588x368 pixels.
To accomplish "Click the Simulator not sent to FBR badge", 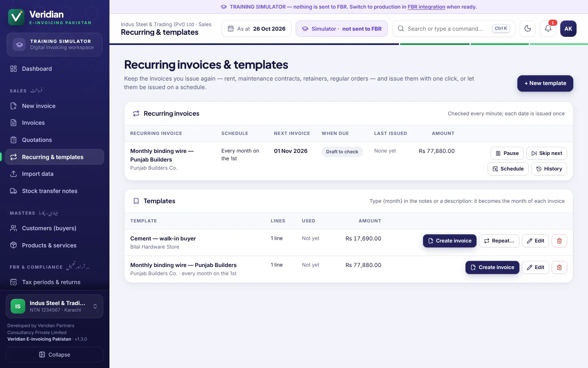I will pyautogui.click(x=342, y=29).
